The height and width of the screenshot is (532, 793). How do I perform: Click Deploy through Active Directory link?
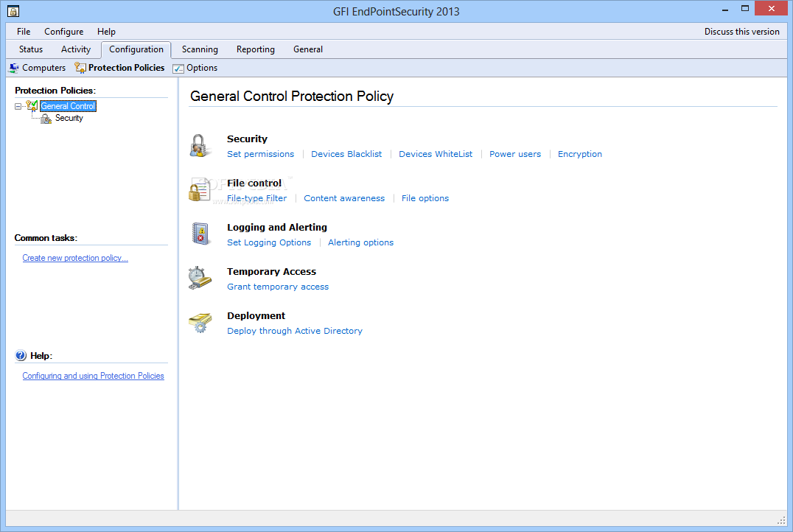[x=294, y=331]
